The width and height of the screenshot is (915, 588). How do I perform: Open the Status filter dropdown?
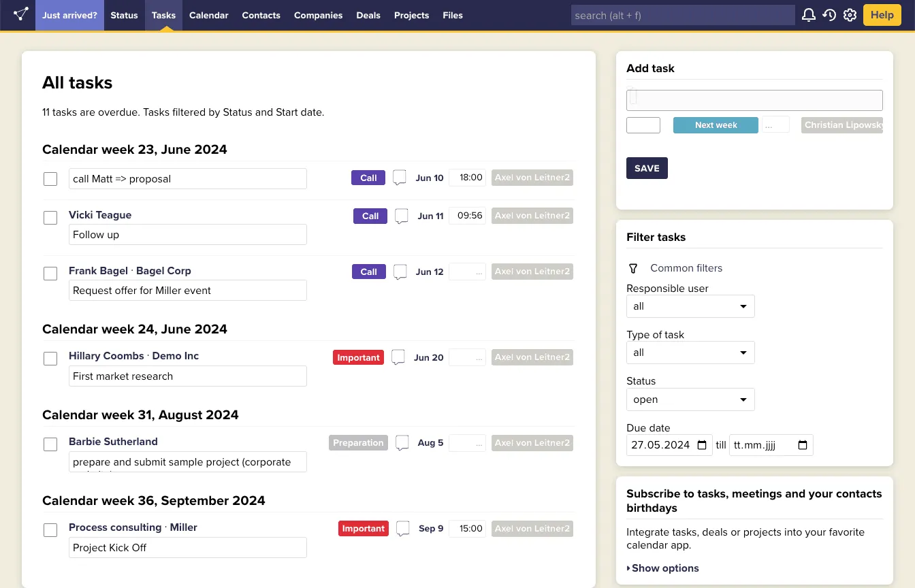[x=690, y=399]
